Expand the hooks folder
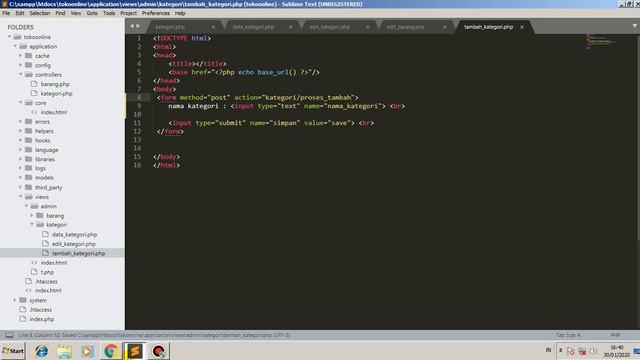The height and width of the screenshot is (360, 640). click(x=21, y=140)
